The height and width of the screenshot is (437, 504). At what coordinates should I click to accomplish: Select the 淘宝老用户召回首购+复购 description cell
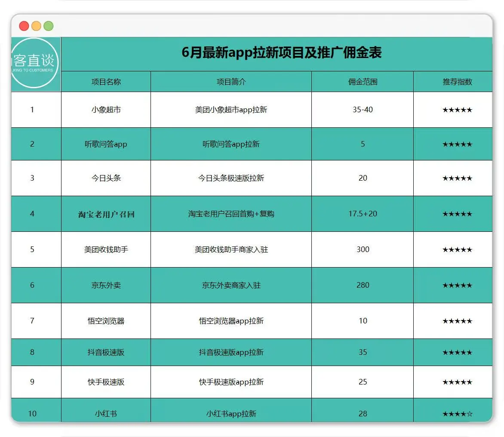tap(231, 214)
